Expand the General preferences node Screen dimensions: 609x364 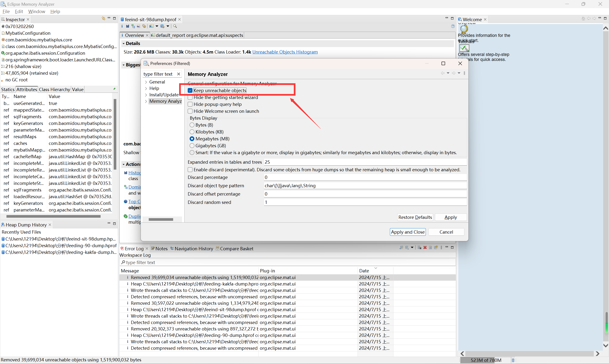(146, 82)
